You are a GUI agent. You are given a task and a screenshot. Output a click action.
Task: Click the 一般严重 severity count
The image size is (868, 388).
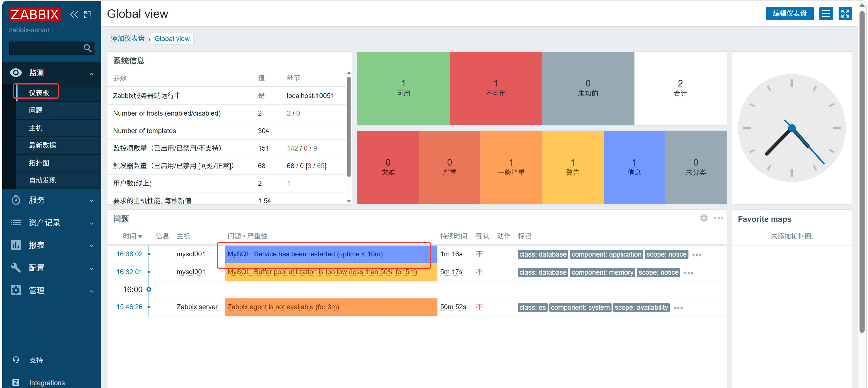(x=511, y=162)
